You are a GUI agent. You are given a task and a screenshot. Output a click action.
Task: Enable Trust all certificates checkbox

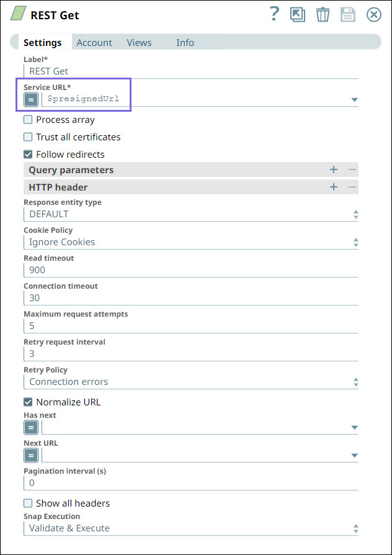coord(28,137)
